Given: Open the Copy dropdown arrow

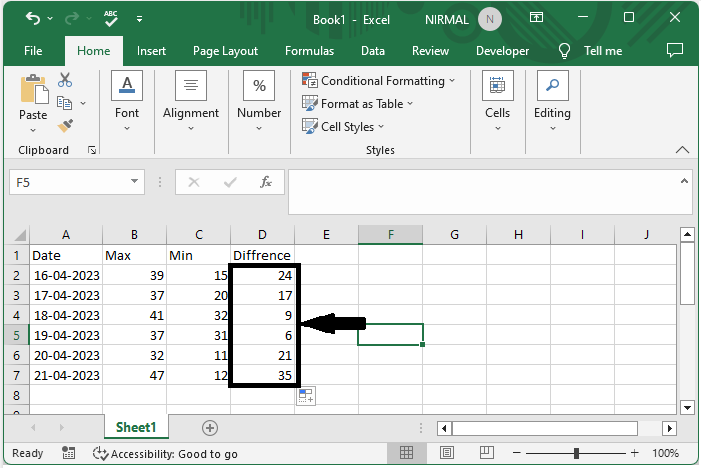Looking at the screenshot, I should point(83,103).
